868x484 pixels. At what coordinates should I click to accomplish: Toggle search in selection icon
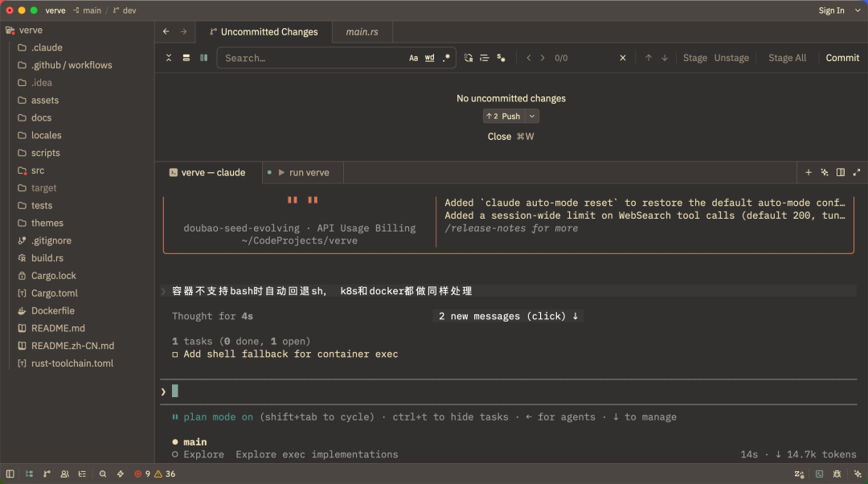485,58
